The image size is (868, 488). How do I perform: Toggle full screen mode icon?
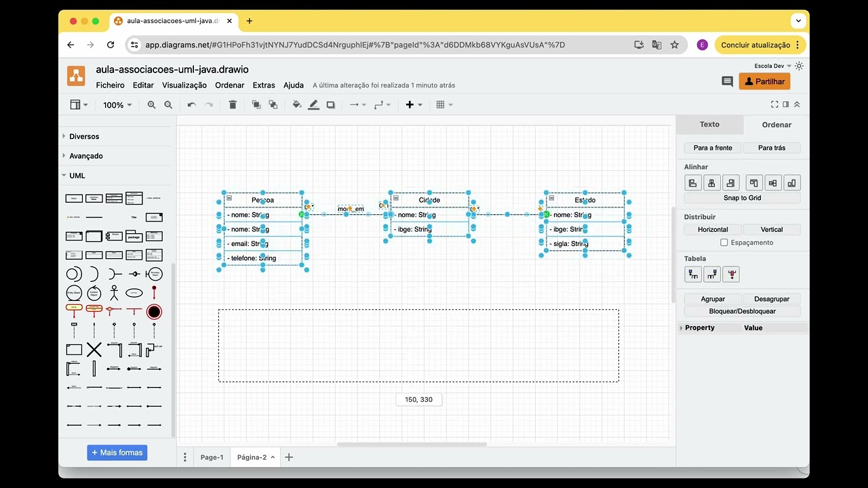pos(774,104)
